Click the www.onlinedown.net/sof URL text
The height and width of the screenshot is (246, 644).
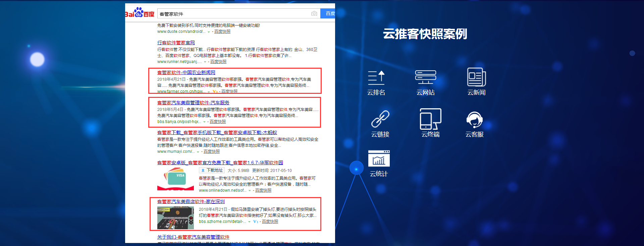pos(223,190)
